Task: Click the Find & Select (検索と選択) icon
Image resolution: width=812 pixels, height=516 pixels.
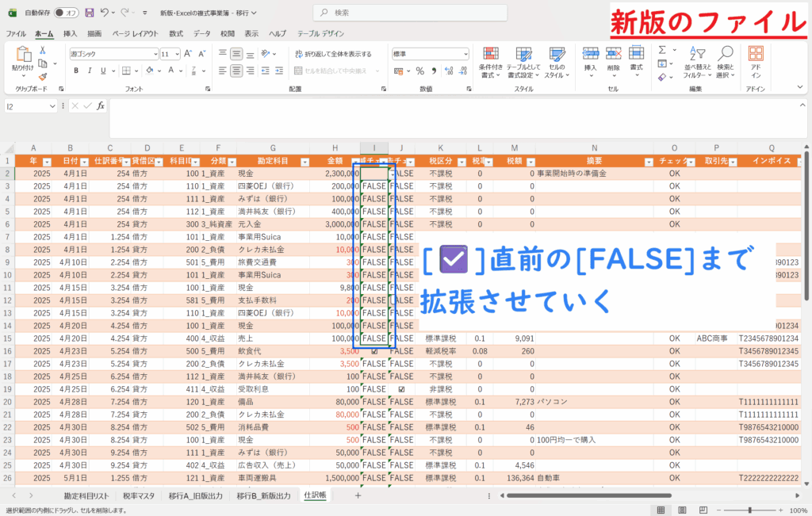Action: (725, 61)
